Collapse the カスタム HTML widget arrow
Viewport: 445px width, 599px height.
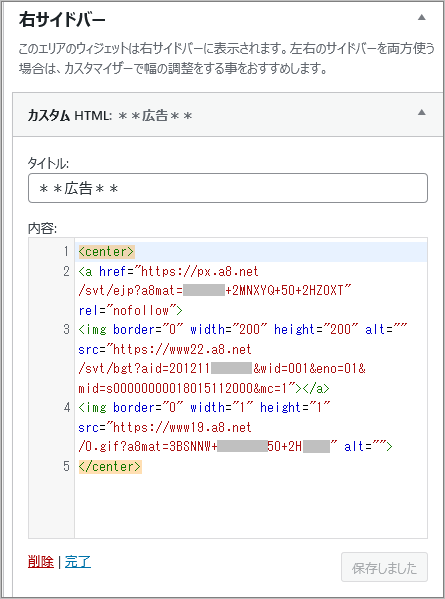click(421, 112)
